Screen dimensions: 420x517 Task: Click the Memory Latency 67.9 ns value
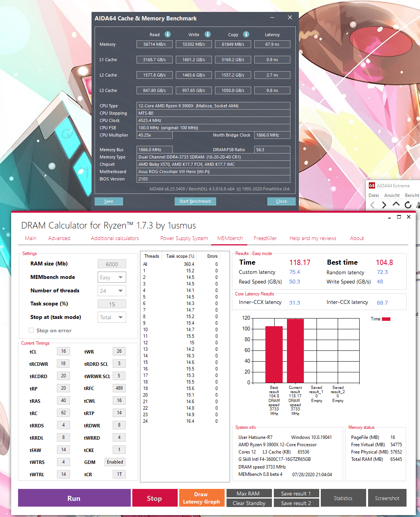pos(272,44)
